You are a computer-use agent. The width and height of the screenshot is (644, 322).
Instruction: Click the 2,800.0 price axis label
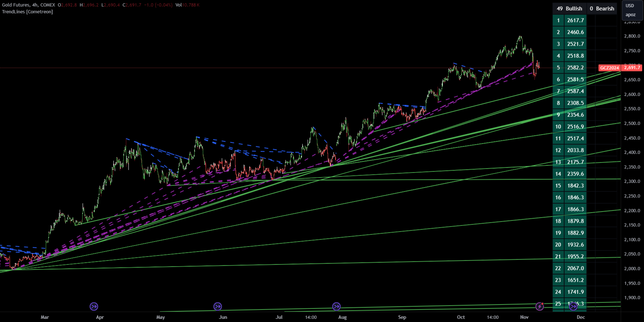632,36
